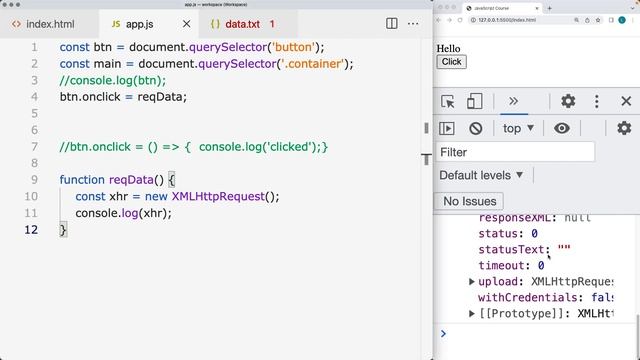Screen dimensions: 640x360
Task: Click the Hello text on the page
Action: click(449, 49)
